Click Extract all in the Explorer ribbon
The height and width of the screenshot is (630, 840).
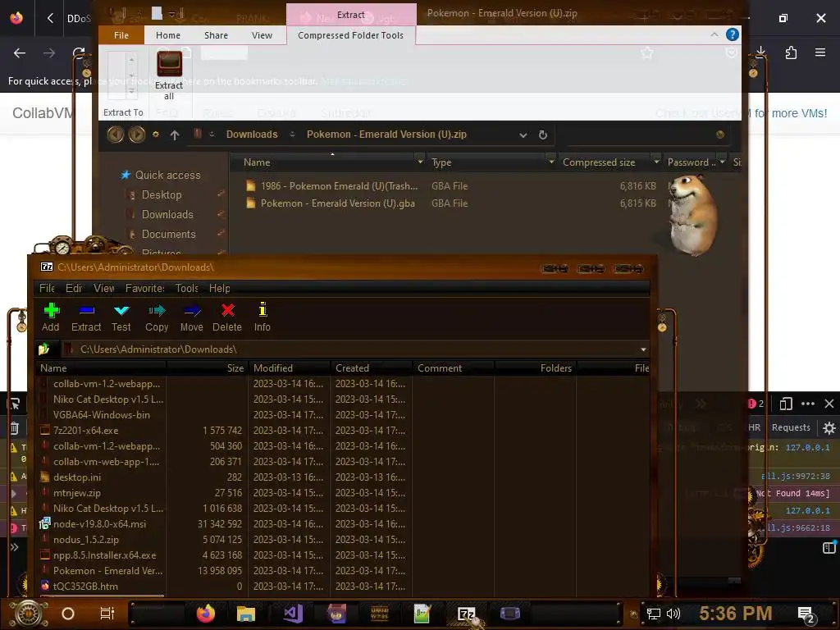(x=169, y=75)
